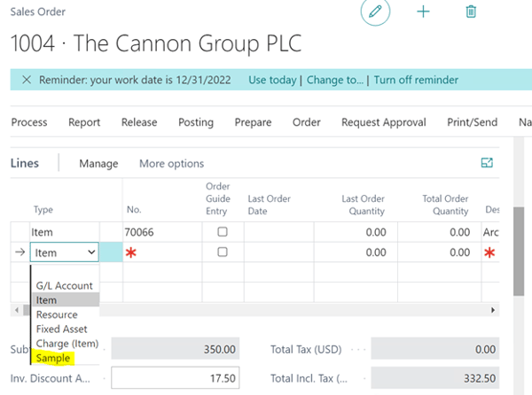Dismiss the work date reminder with X
The image size is (532, 395).
point(27,80)
